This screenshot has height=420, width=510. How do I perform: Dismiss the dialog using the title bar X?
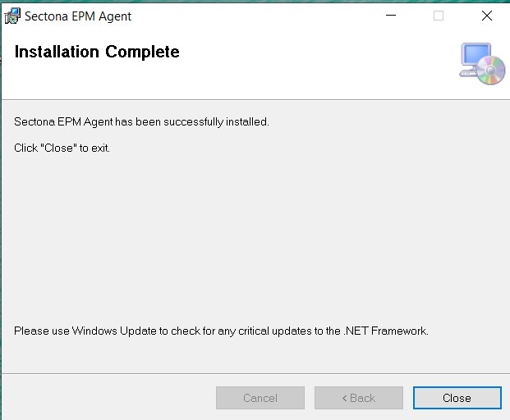(x=486, y=16)
